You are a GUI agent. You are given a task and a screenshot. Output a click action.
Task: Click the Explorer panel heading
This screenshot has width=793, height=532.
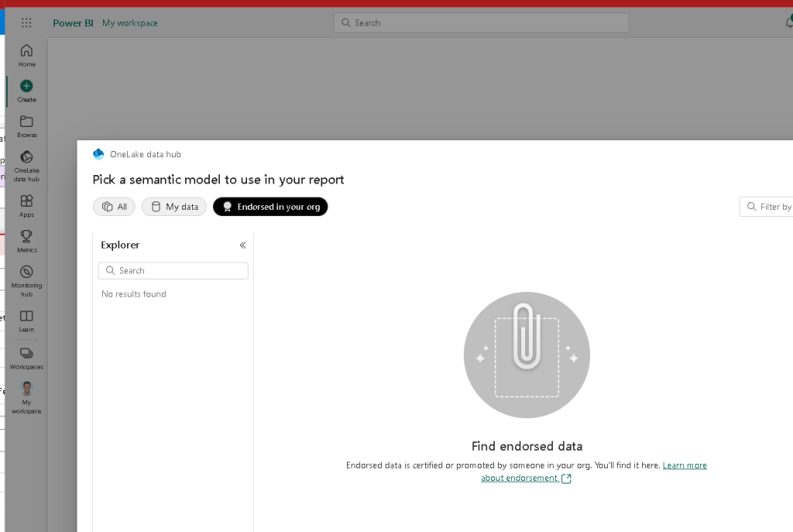point(120,245)
